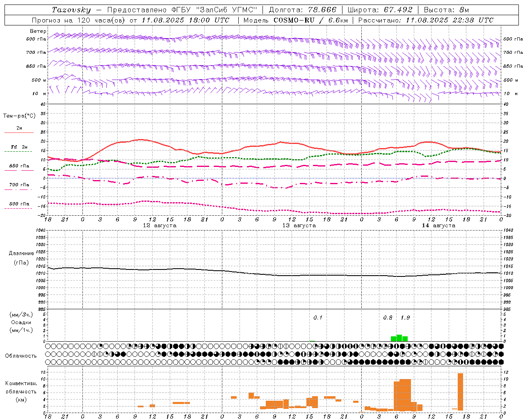Click the 'Ветер' wind panel label

pos(38,31)
